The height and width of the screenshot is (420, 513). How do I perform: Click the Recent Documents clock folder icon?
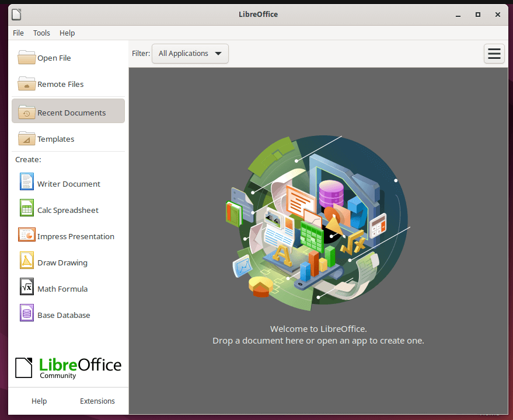[x=26, y=112]
